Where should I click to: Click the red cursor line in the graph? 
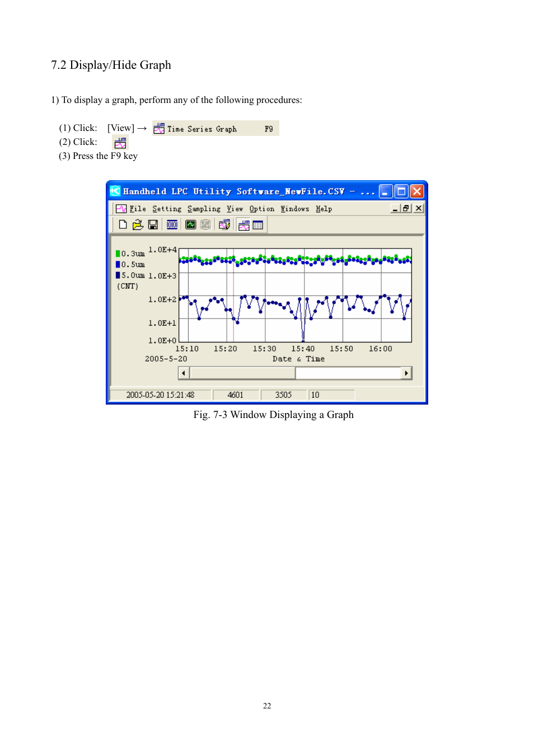coord(233,295)
